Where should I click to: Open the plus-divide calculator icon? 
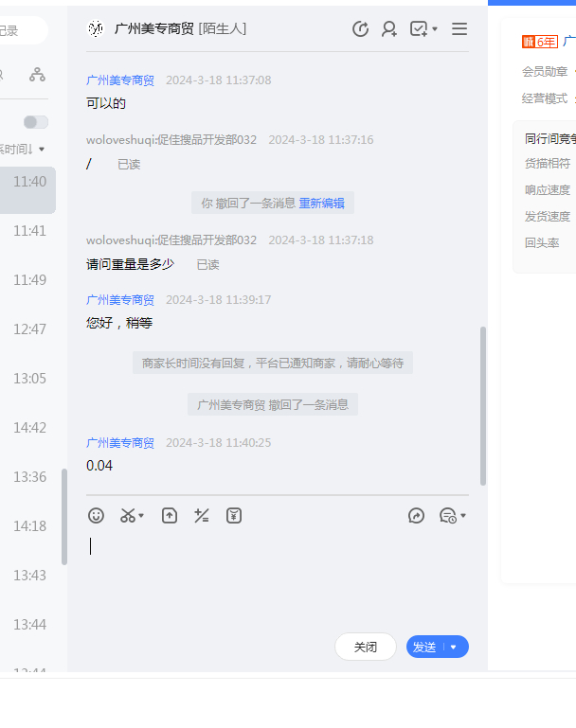coord(201,515)
